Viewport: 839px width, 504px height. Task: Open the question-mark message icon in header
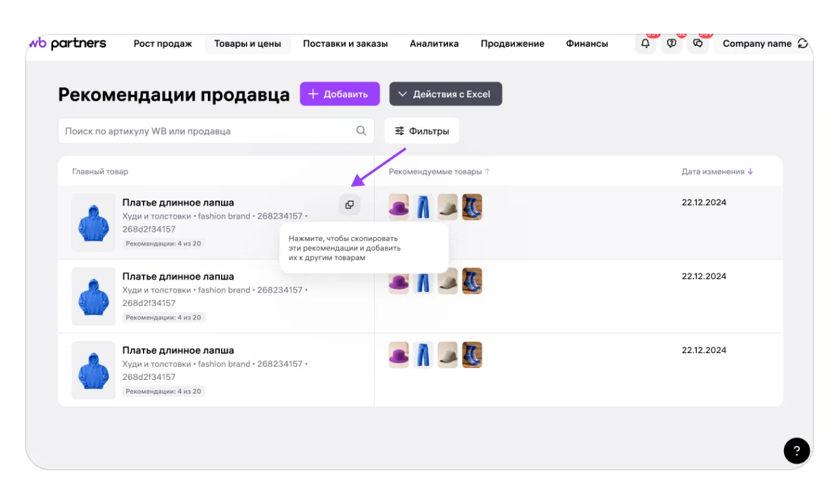tap(672, 44)
